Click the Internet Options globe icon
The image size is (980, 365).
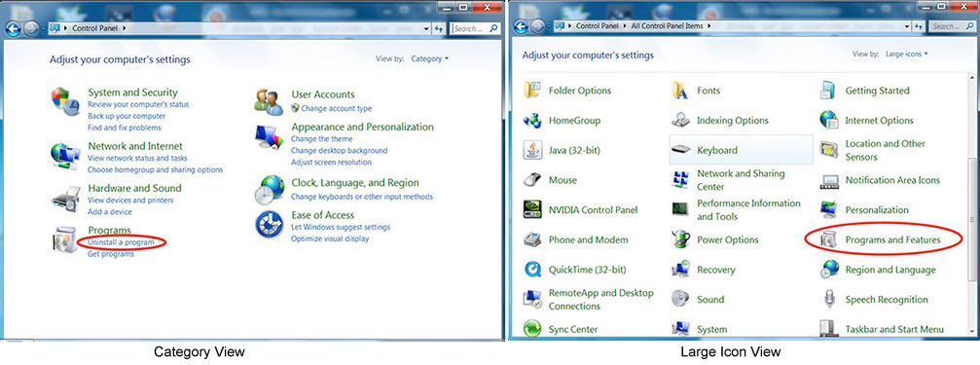coord(829,120)
